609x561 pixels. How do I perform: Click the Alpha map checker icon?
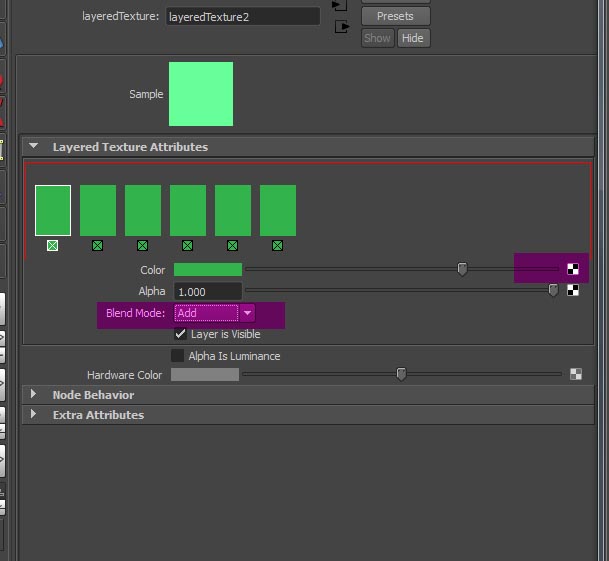pos(573,290)
